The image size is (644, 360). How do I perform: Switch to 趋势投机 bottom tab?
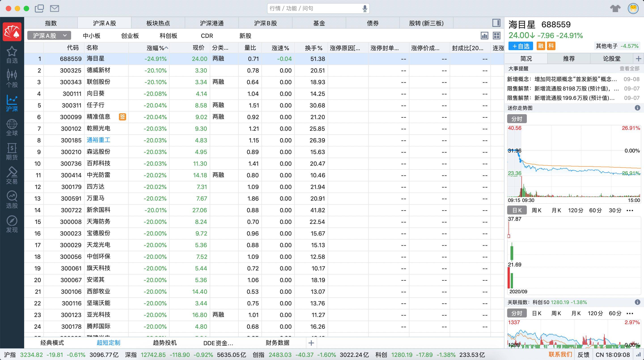coord(165,343)
